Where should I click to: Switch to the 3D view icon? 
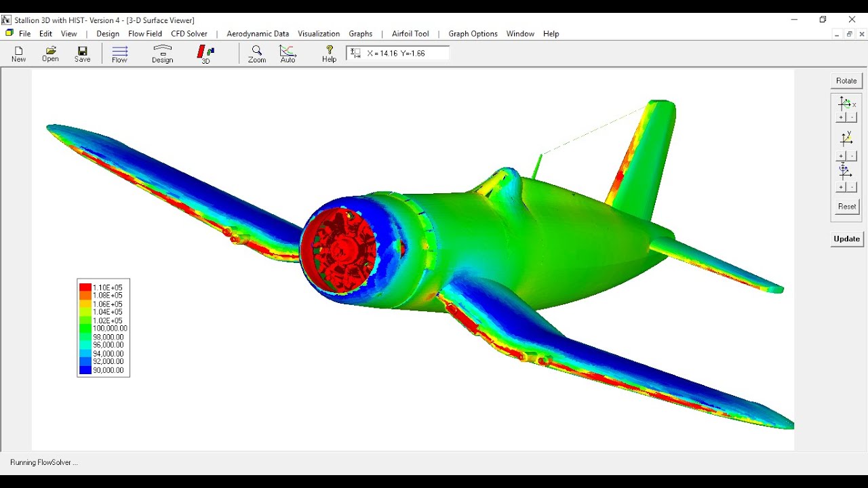[205, 54]
